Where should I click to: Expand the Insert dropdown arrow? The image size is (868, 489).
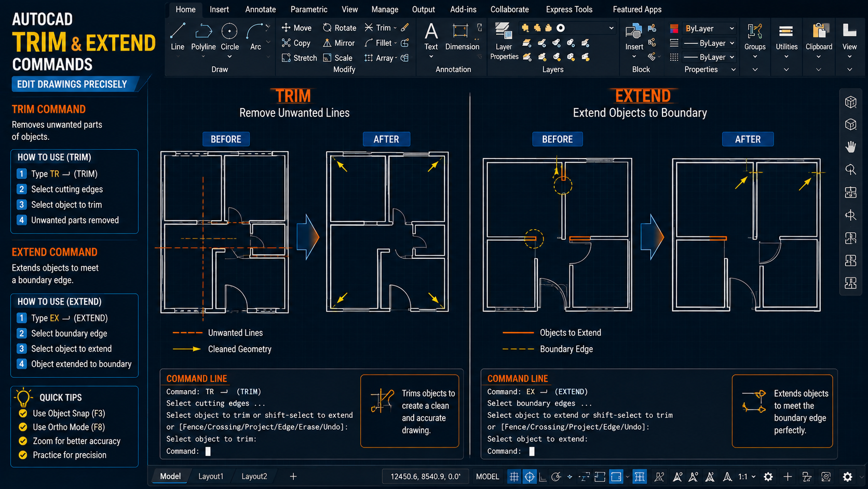click(x=634, y=57)
